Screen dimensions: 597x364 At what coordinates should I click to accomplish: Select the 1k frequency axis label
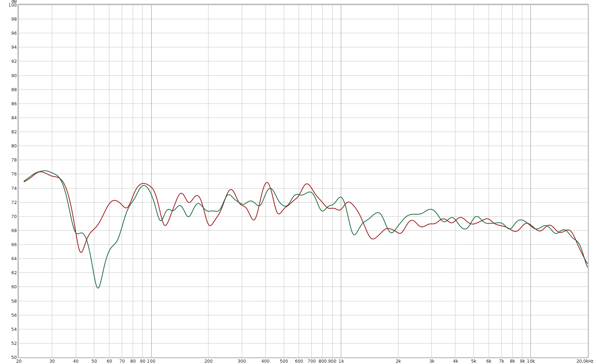pos(341,361)
